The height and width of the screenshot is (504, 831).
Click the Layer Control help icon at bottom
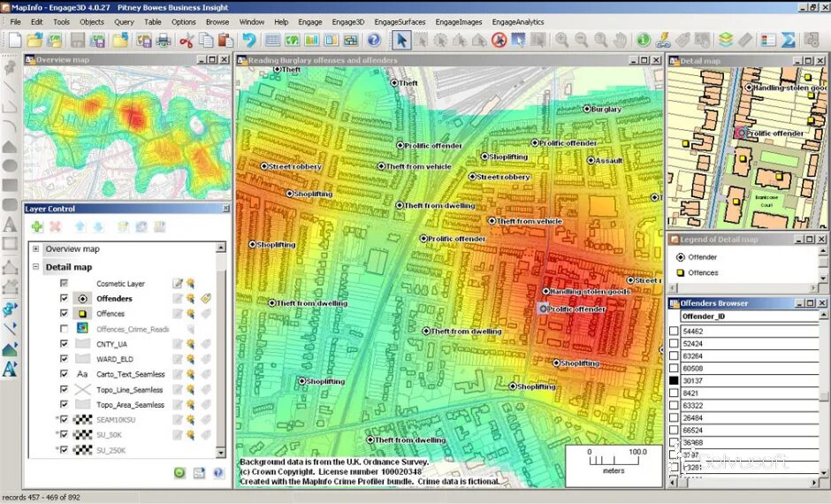tap(217, 473)
